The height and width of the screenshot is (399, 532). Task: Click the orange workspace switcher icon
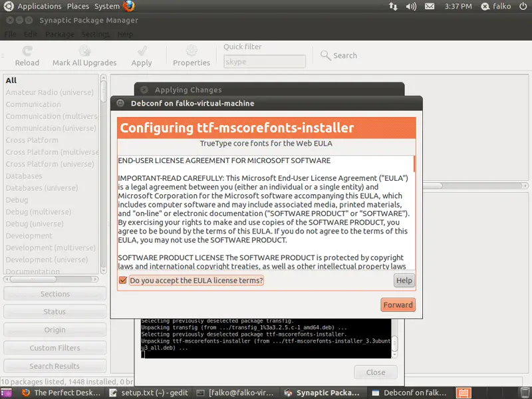[464, 393]
